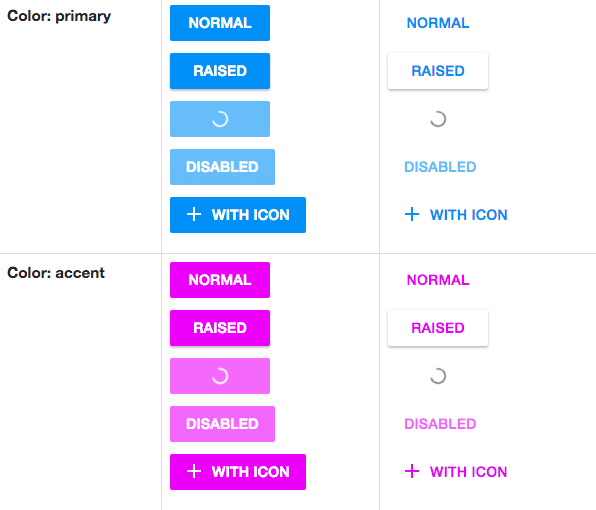Click plus icon in blue flat WITH ICON button
Image resolution: width=596 pixels, height=510 pixels.
click(412, 214)
